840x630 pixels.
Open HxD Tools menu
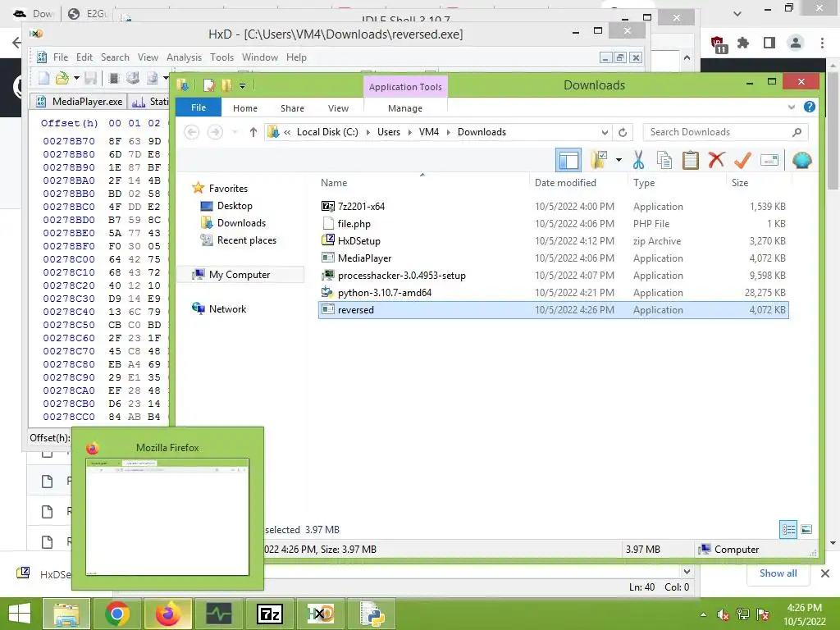coord(221,57)
